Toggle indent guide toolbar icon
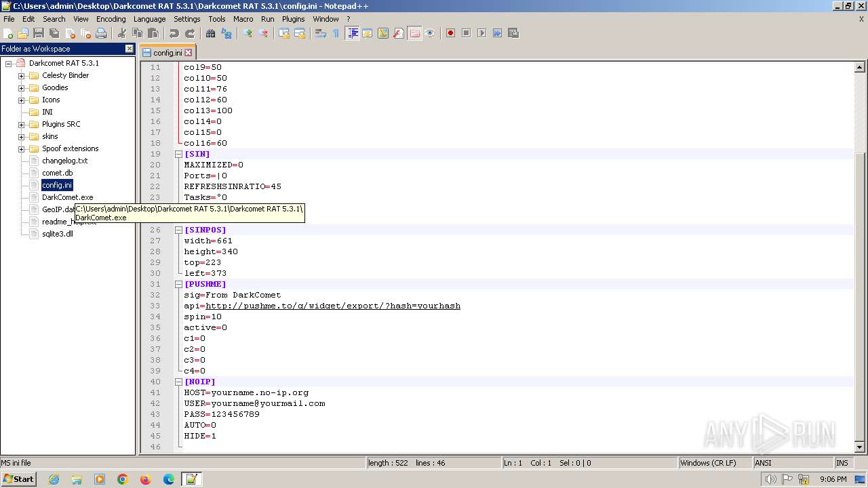The height and width of the screenshot is (488, 868). (353, 33)
